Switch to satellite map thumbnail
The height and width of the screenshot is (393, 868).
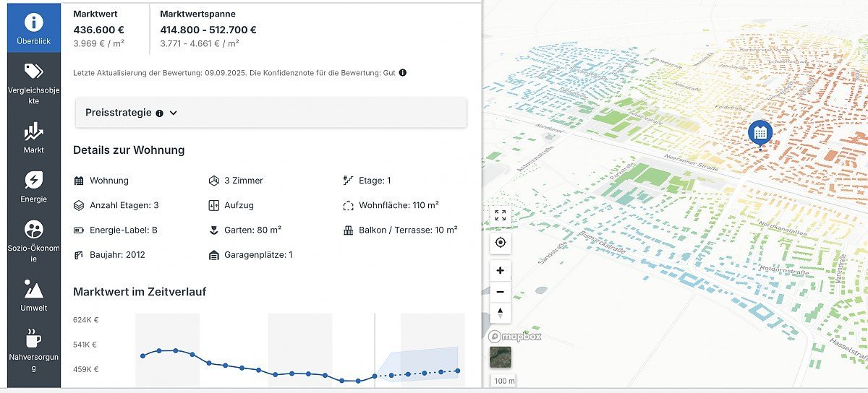500,357
